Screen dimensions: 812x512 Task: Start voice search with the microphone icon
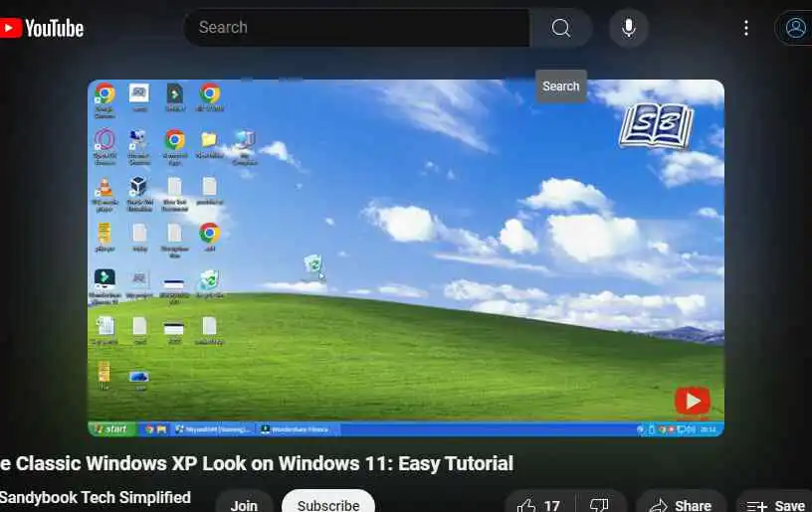coord(629,28)
